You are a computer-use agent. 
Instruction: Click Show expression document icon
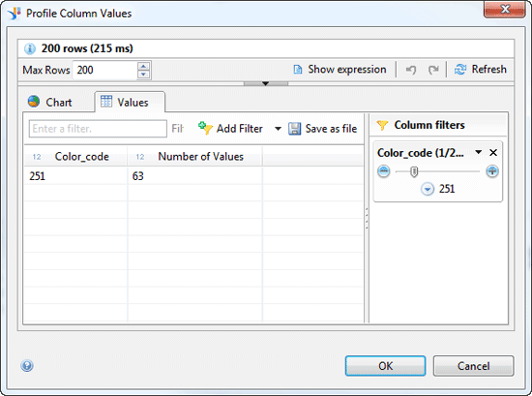[x=298, y=70]
